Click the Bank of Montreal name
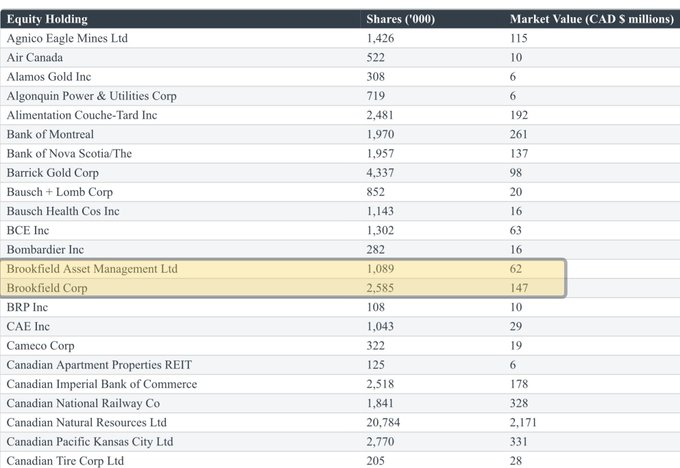 (x=50, y=134)
